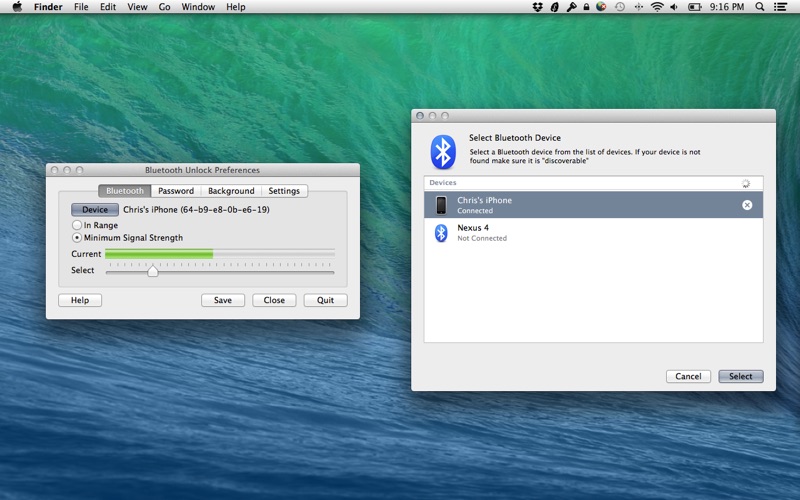Remove Chris's iPhone with the X icon

pyautogui.click(x=747, y=205)
